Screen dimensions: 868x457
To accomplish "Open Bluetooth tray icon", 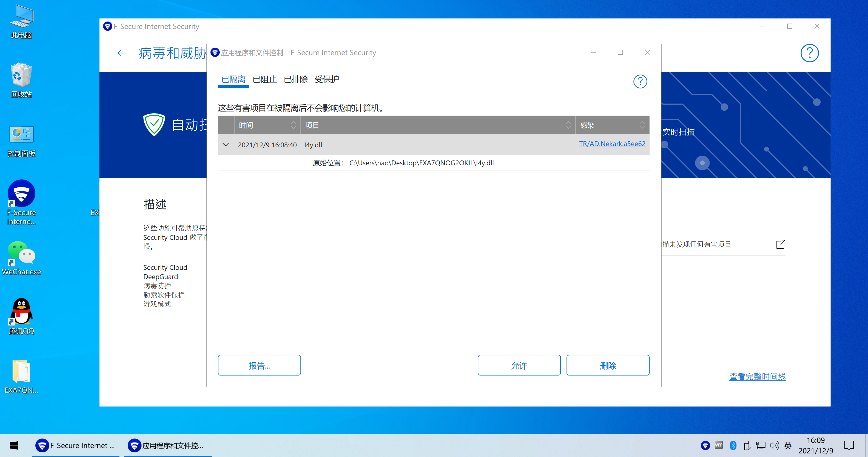I will (x=733, y=445).
